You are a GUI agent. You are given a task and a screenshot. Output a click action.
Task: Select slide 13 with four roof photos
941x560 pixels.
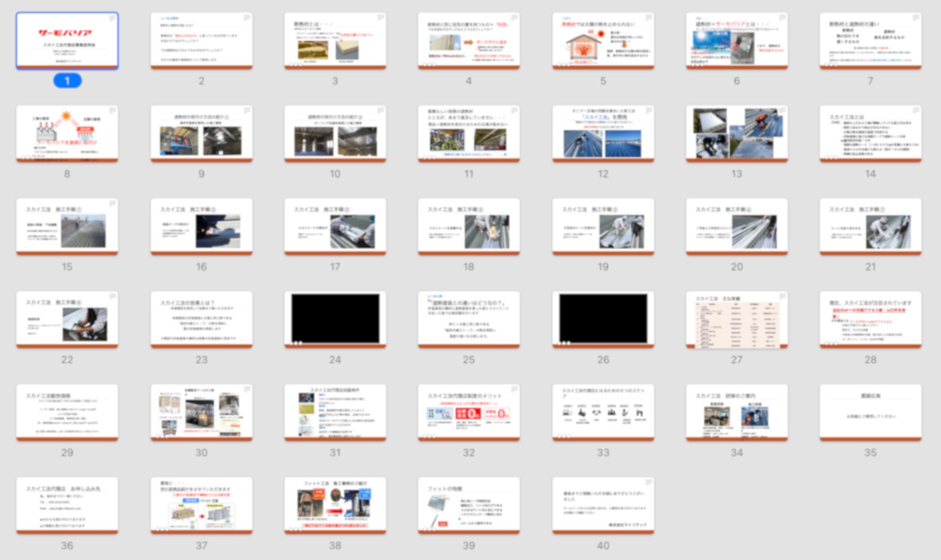[x=737, y=133]
